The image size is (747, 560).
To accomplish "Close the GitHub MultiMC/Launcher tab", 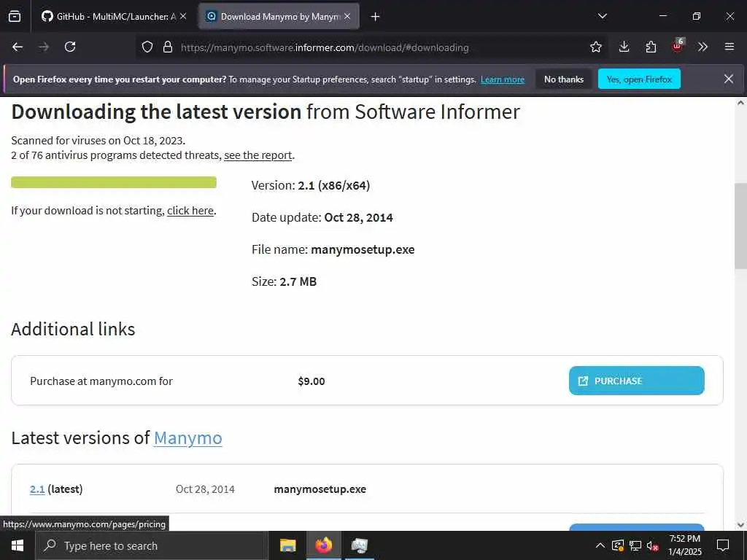I will (x=183, y=17).
